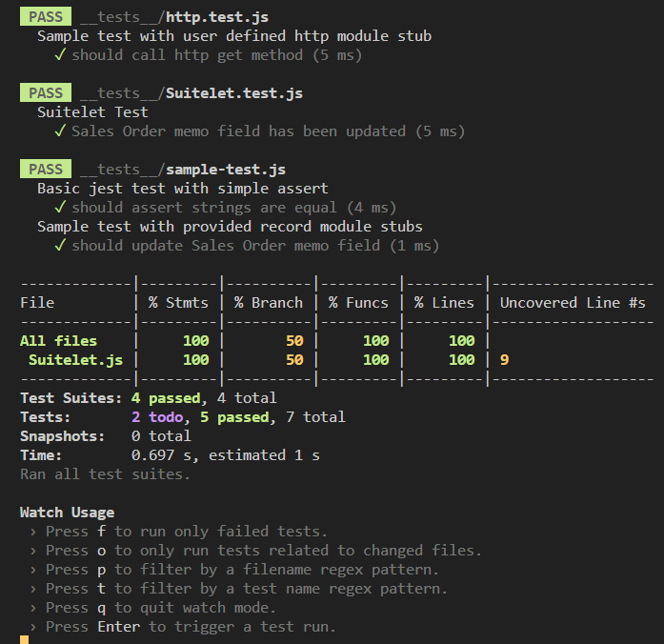Image resolution: width=664 pixels, height=644 pixels.
Task: Click checkmark beside "Sales Order memo field has been updated"
Action: (59, 131)
